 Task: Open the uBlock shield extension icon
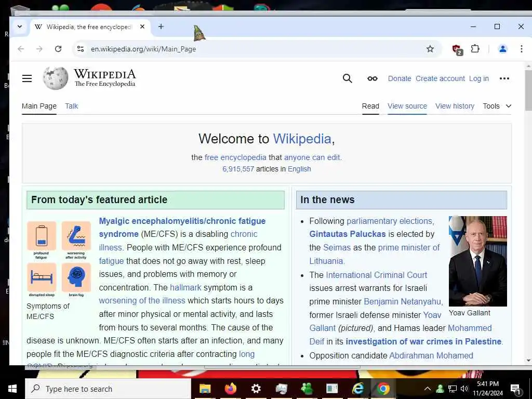457,49
